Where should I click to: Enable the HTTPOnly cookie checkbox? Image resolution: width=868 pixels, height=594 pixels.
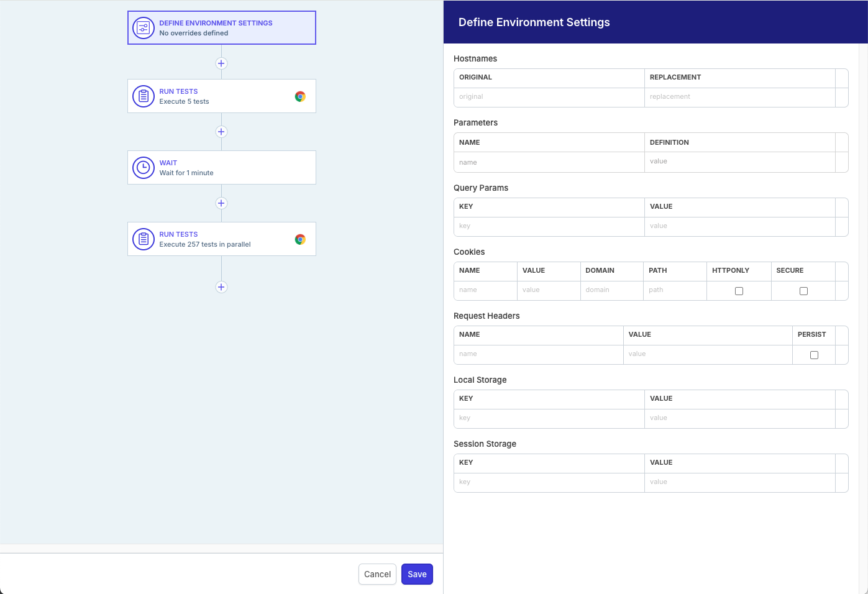[739, 291]
